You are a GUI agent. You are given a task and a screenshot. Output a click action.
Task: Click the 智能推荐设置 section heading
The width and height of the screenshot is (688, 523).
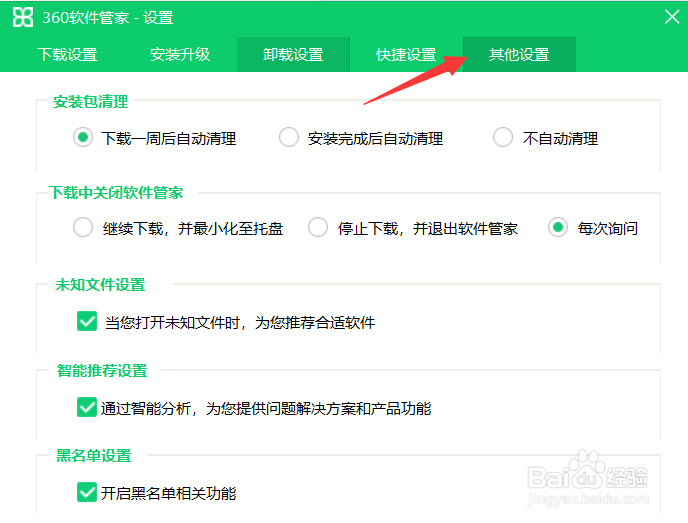102,371
